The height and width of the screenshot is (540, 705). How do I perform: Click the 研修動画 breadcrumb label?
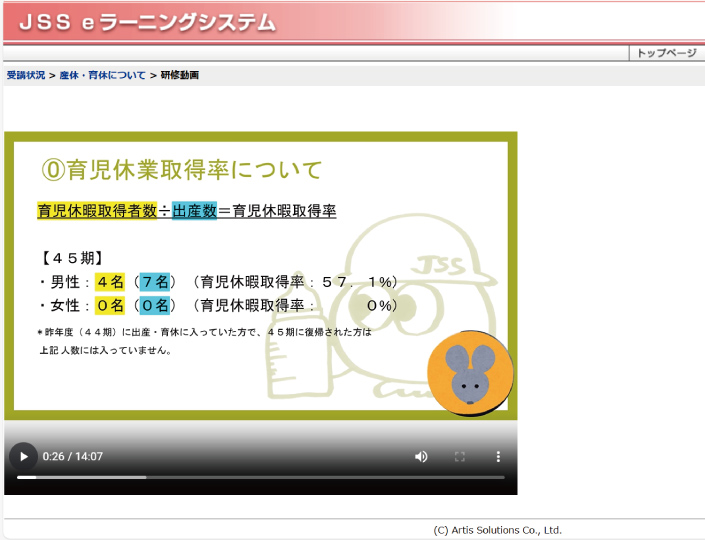tap(180, 75)
